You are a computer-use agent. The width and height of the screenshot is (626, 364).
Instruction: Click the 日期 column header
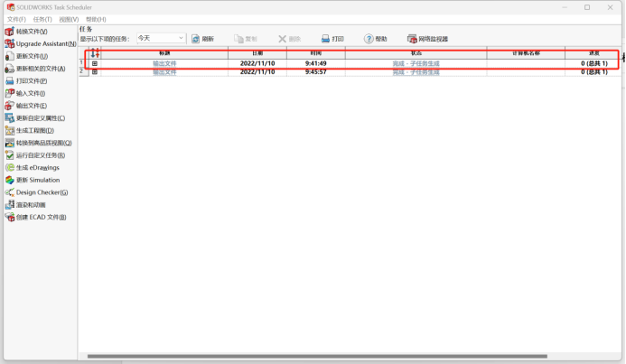(257, 52)
